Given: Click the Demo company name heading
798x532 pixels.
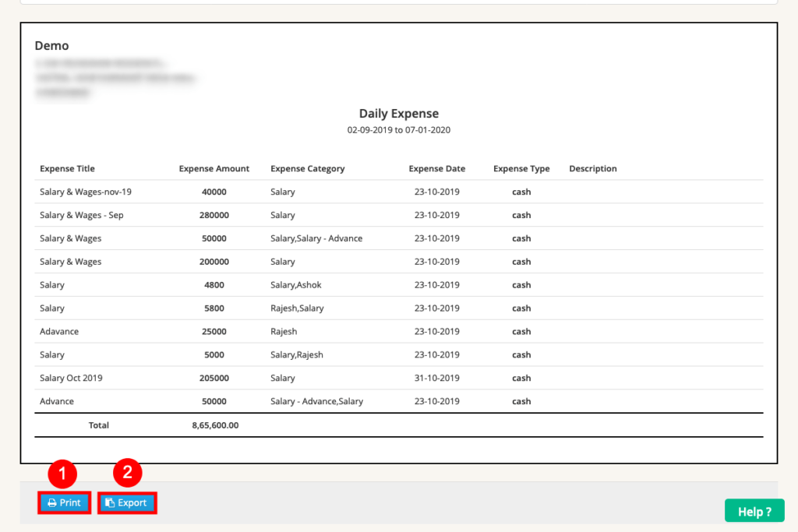Looking at the screenshot, I should pyautogui.click(x=51, y=45).
